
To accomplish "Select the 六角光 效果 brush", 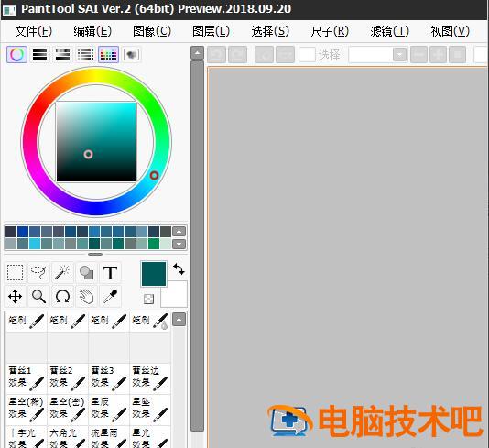I will tap(68, 437).
